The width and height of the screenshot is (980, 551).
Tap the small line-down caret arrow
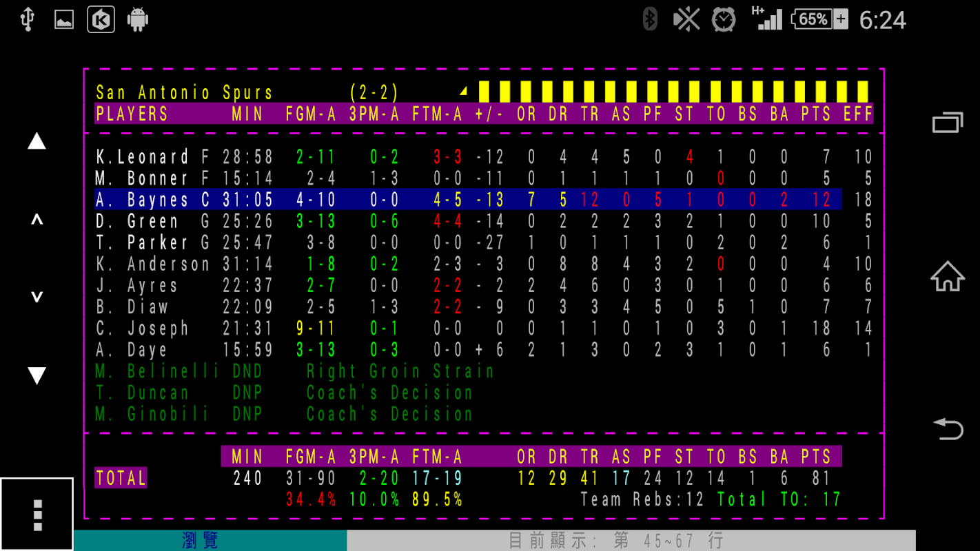pos(37,297)
